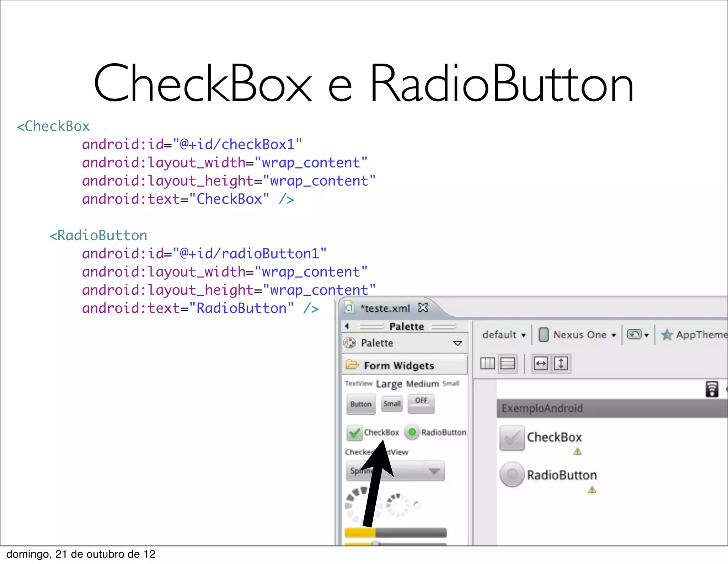Click warning icon under RadioButton

592,490
